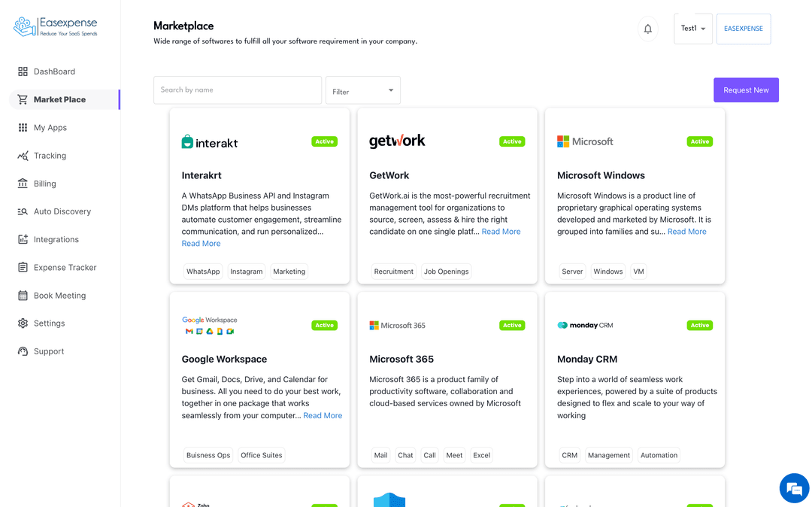
Task: Click the Windows tag
Action: (x=608, y=272)
